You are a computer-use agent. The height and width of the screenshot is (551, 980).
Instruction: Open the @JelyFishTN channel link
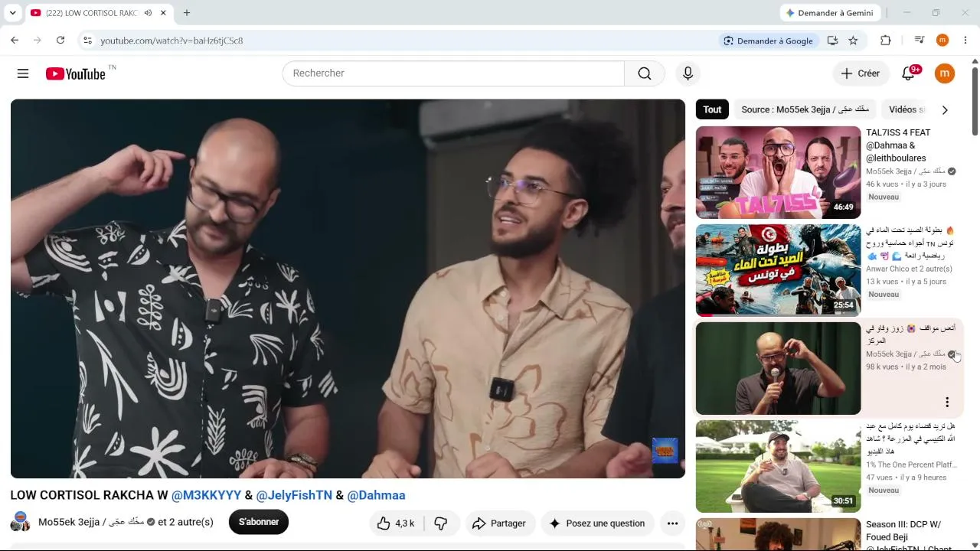(x=294, y=495)
